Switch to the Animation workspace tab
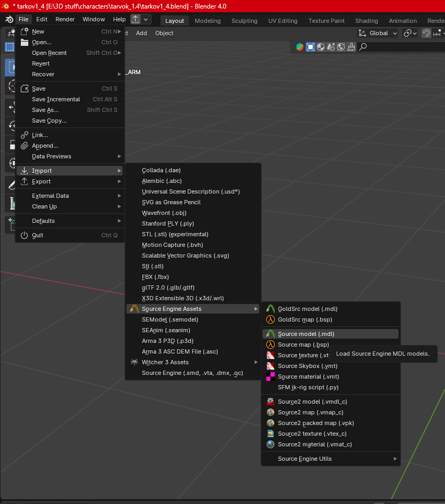This screenshot has height=504, width=445. pyautogui.click(x=403, y=21)
